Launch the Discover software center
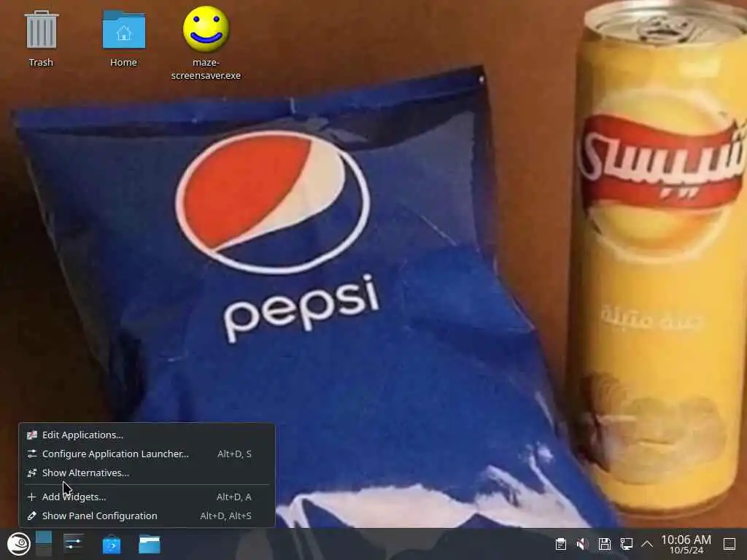The height and width of the screenshot is (560, 747). click(x=112, y=544)
